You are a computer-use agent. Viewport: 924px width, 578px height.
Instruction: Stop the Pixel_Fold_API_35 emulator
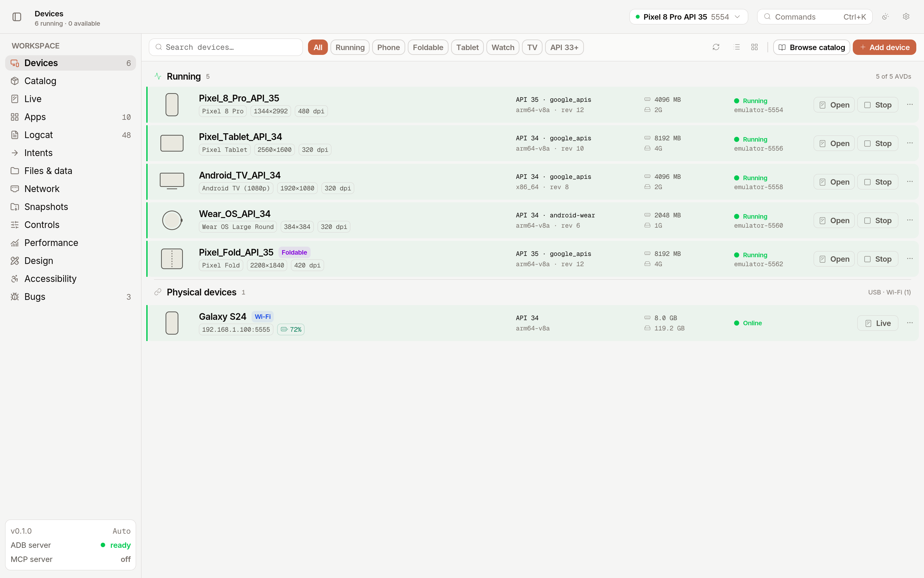[878, 259]
